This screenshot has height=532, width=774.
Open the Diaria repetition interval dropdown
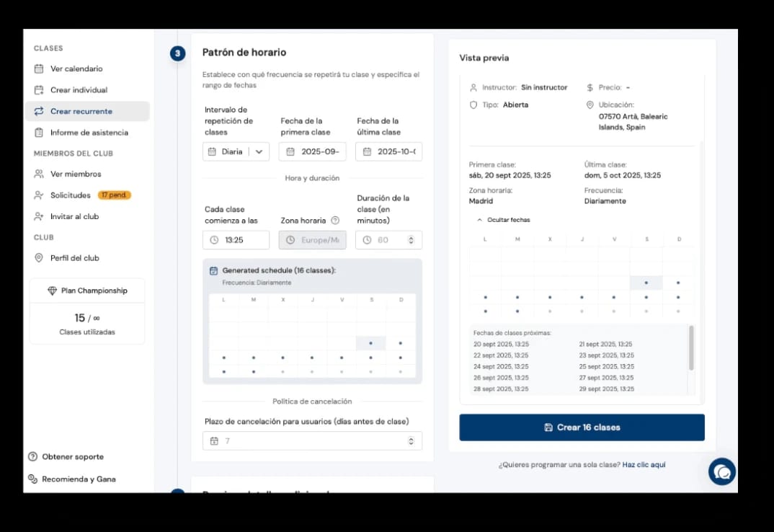(236, 151)
